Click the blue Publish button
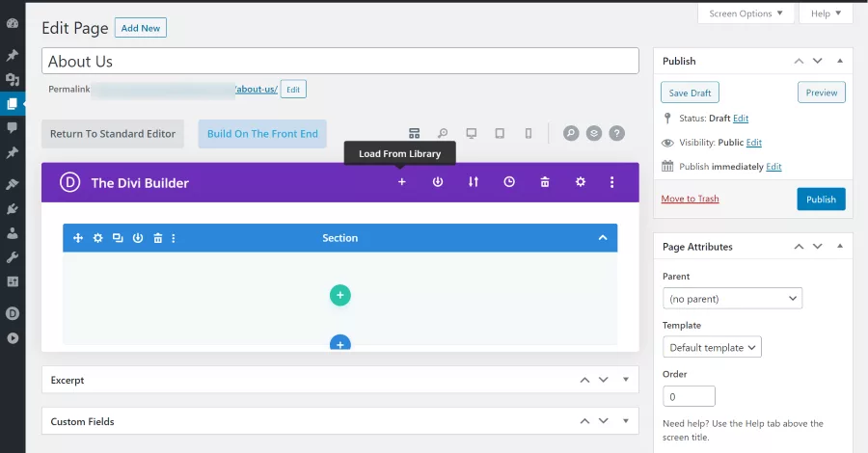868x453 pixels. point(821,200)
